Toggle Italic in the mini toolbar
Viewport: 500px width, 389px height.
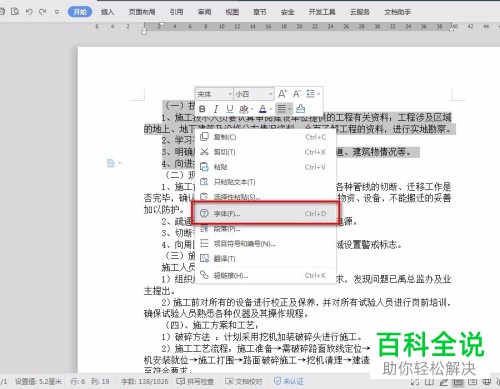pos(216,109)
